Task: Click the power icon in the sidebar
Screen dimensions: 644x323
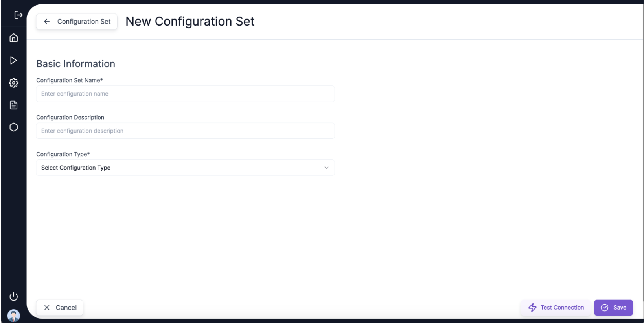Action: pos(14,296)
